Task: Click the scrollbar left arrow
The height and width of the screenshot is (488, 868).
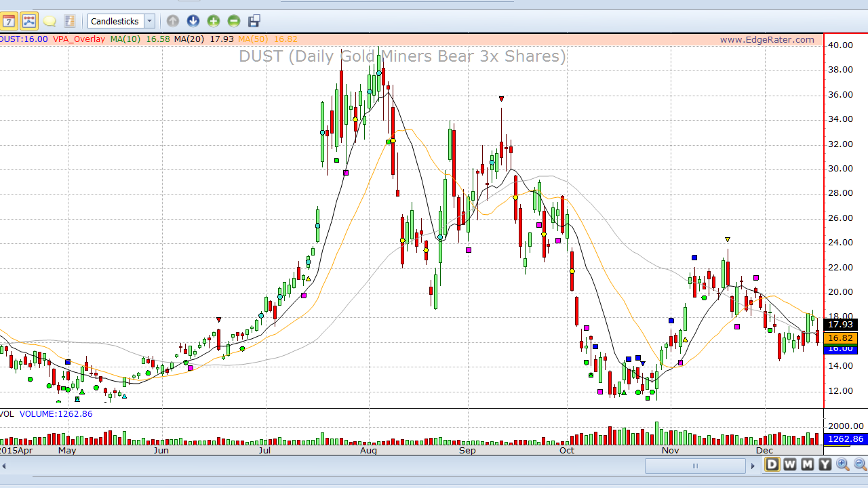Action: point(4,466)
